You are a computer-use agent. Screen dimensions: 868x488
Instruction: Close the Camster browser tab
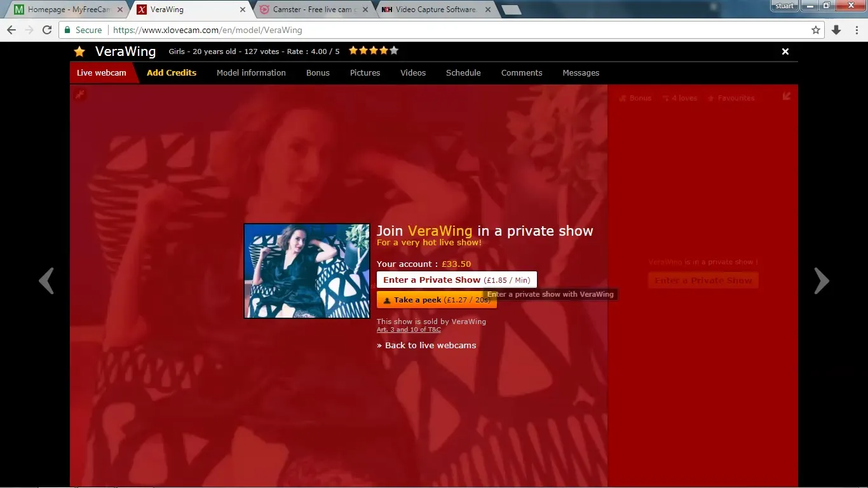pyautogui.click(x=365, y=10)
